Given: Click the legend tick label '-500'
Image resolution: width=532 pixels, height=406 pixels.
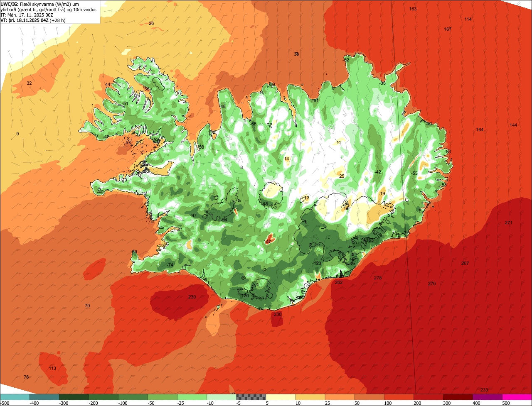Looking at the screenshot, I should 5,403.
